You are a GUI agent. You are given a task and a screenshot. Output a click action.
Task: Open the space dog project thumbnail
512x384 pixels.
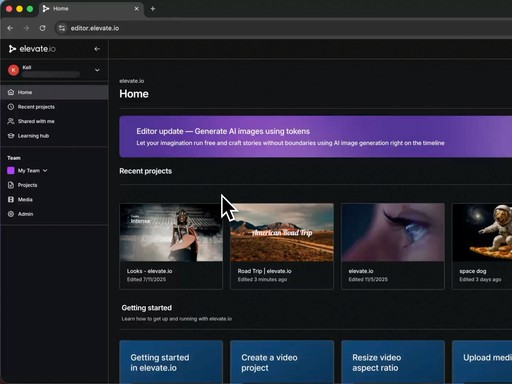click(482, 232)
